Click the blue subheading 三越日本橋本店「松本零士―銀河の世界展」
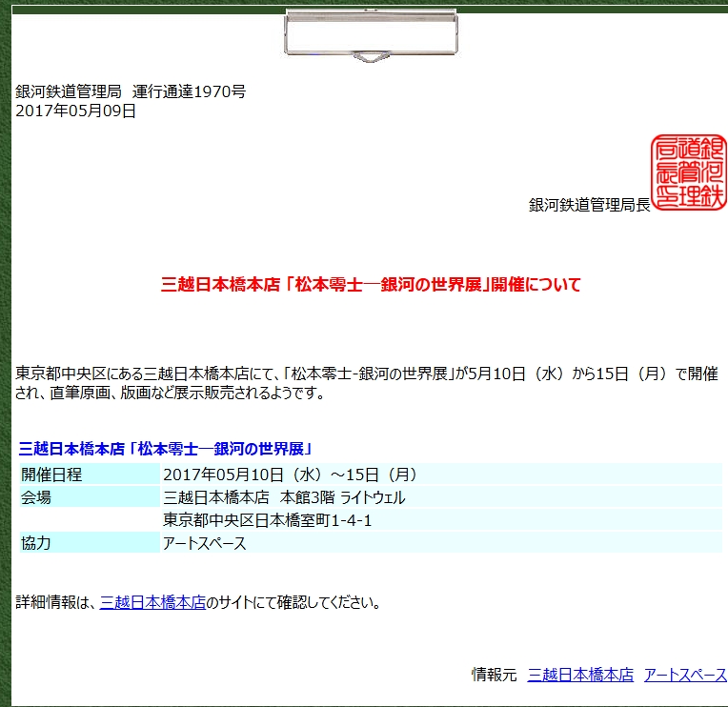 point(165,449)
